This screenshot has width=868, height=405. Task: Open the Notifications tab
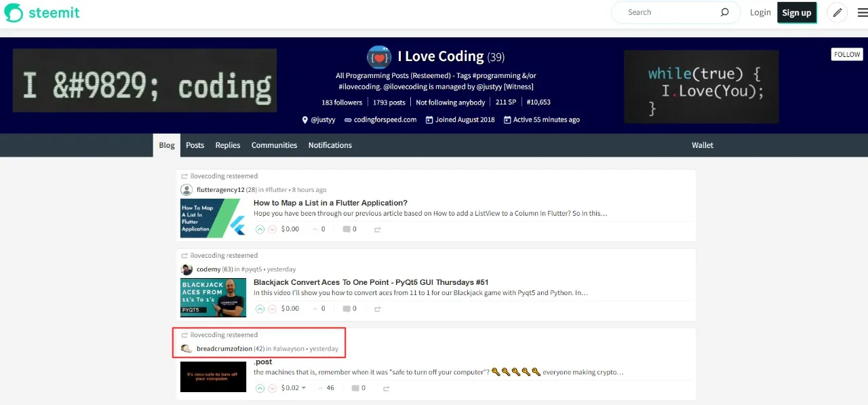[330, 145]
